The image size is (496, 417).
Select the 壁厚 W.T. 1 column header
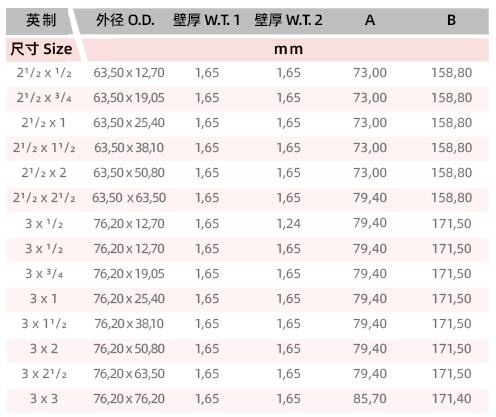pyautogui.click(x=207, y=20)
